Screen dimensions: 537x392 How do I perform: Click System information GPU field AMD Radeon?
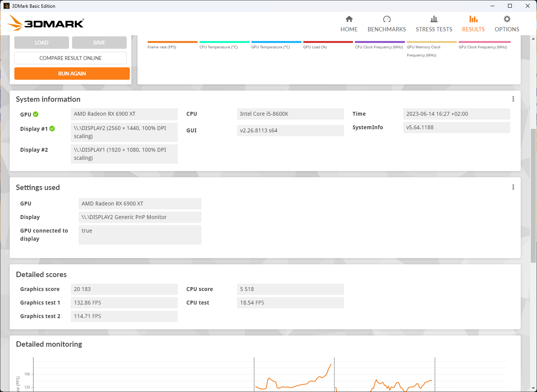pos(124,114)
